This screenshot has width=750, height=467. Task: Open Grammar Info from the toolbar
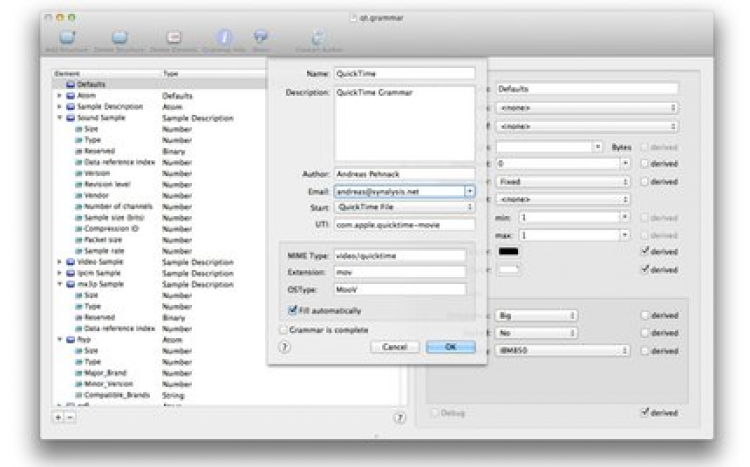click(224, 37)
